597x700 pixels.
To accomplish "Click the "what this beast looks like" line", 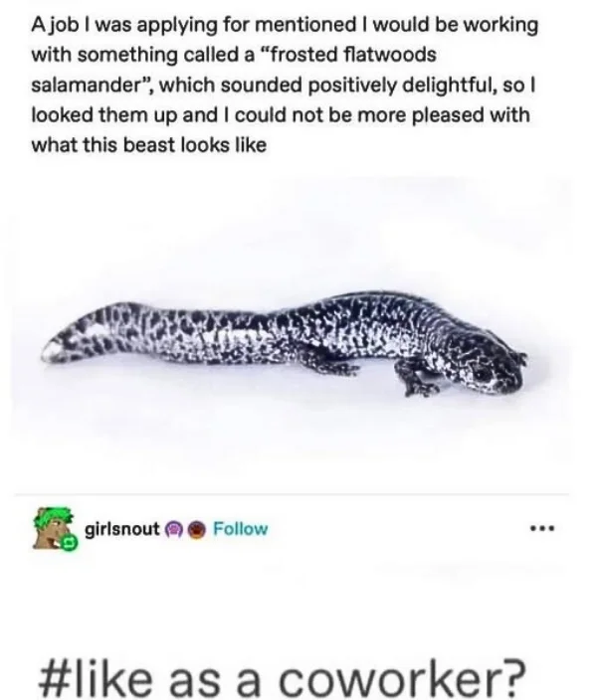I will [149, 144].
